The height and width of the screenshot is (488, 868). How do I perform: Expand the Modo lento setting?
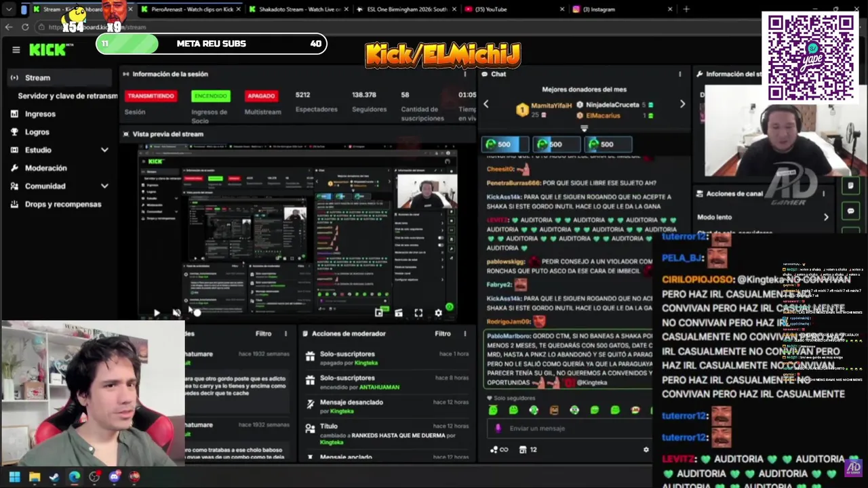pos(764,218)
